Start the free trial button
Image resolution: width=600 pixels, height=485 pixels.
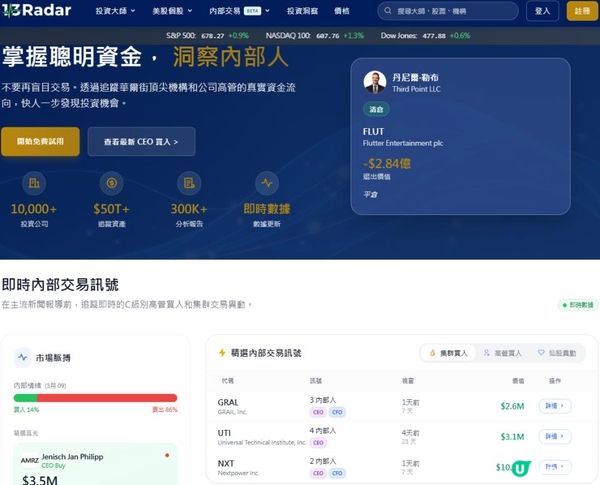(x=40, y=142)
